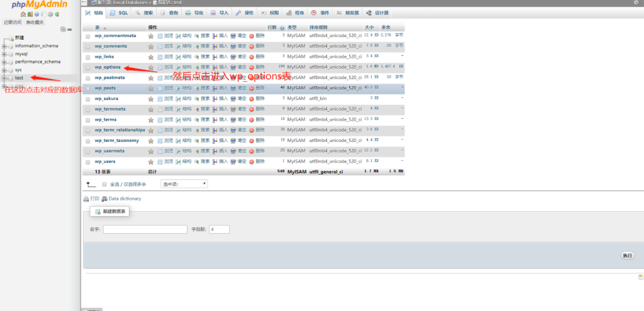This screenshot has height=311, width=644.
Task: Search within the wp_links table
Action: tap(202, 57)
